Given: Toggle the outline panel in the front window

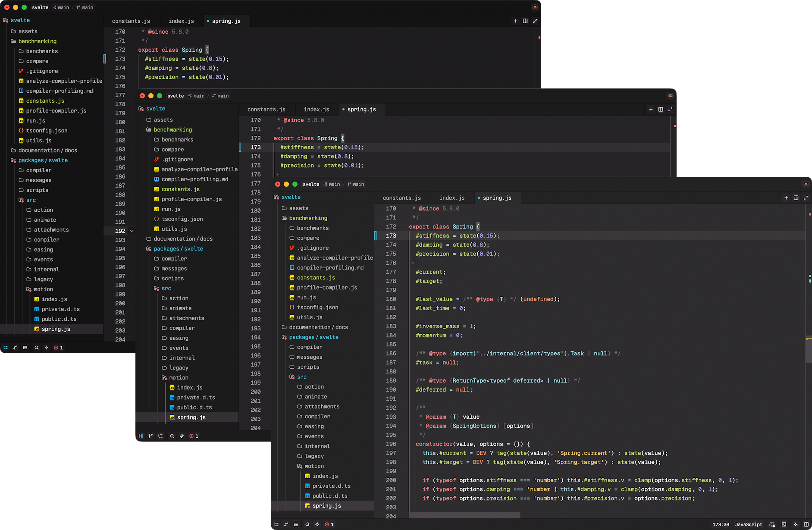Looking at the screenshot, I should coord(296,524).
